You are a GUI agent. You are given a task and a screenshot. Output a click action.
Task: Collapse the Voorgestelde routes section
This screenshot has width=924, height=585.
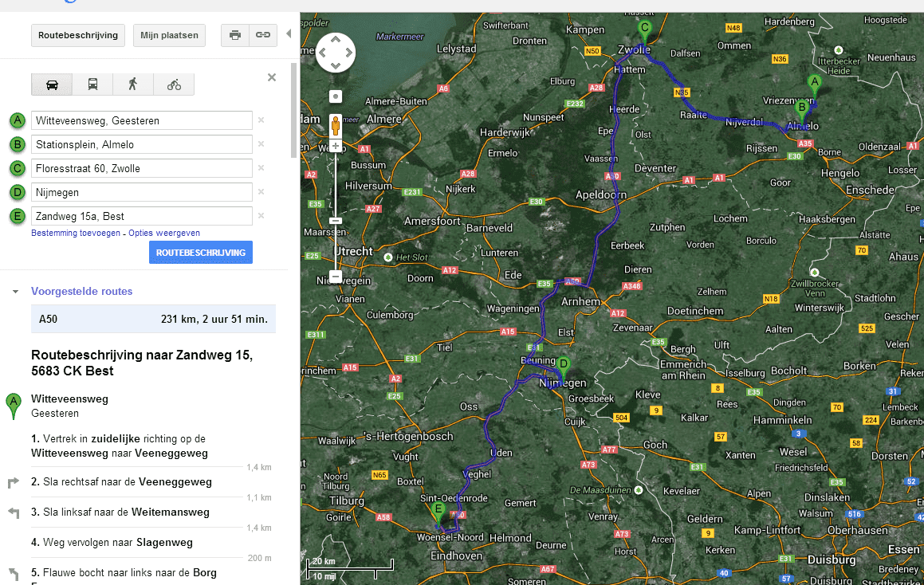pyautogui.click(x=15, y=292)
